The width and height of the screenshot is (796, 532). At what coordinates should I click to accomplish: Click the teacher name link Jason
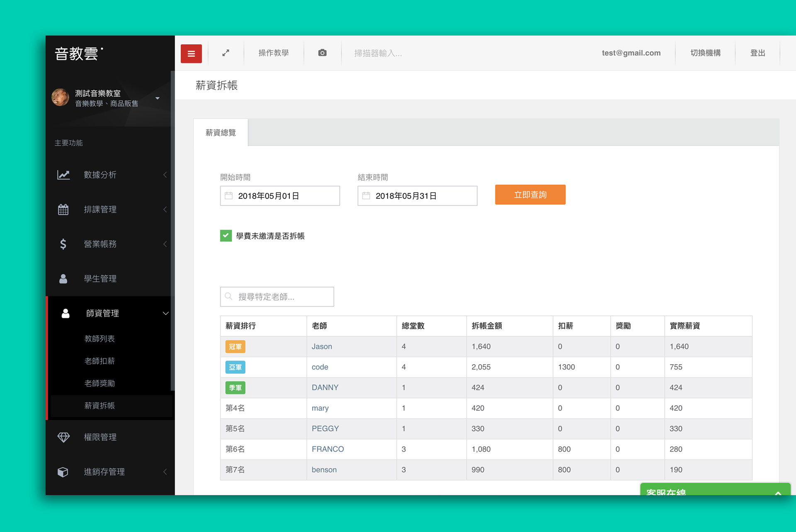322,346
